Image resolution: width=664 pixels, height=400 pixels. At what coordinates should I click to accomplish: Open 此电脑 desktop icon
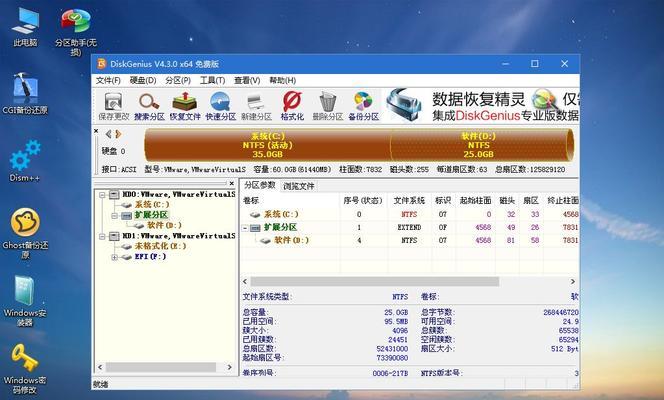click(x=25, y=26)
